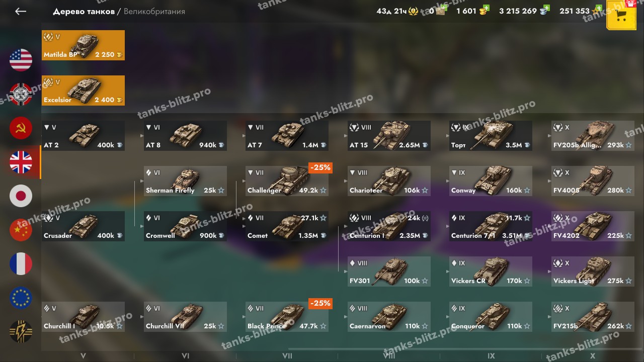
Task: Select the France nation flag
Action: pyautogui.click(x=21, y=264)
